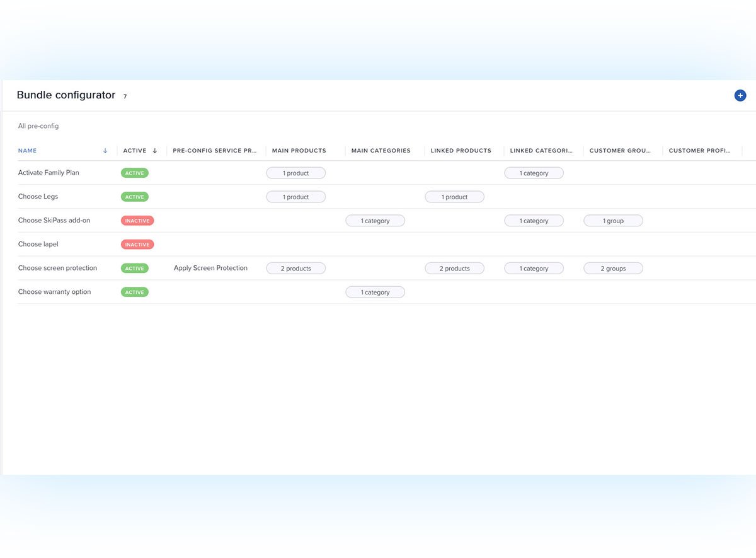Open main products pill for Activate Family Plan
Image resolution: width=756 pixels, height=558 pixels.
(296, 173)
